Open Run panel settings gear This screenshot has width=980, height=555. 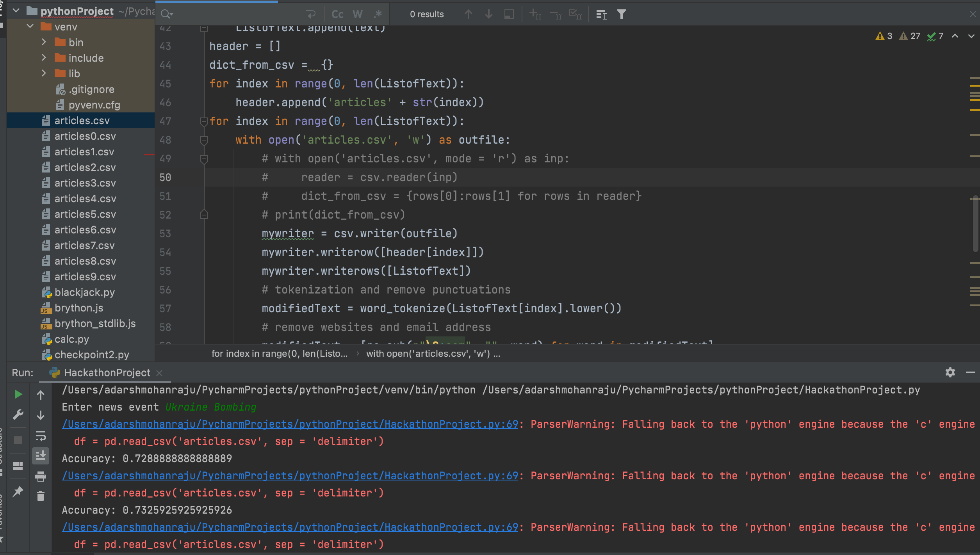point(950,372)
